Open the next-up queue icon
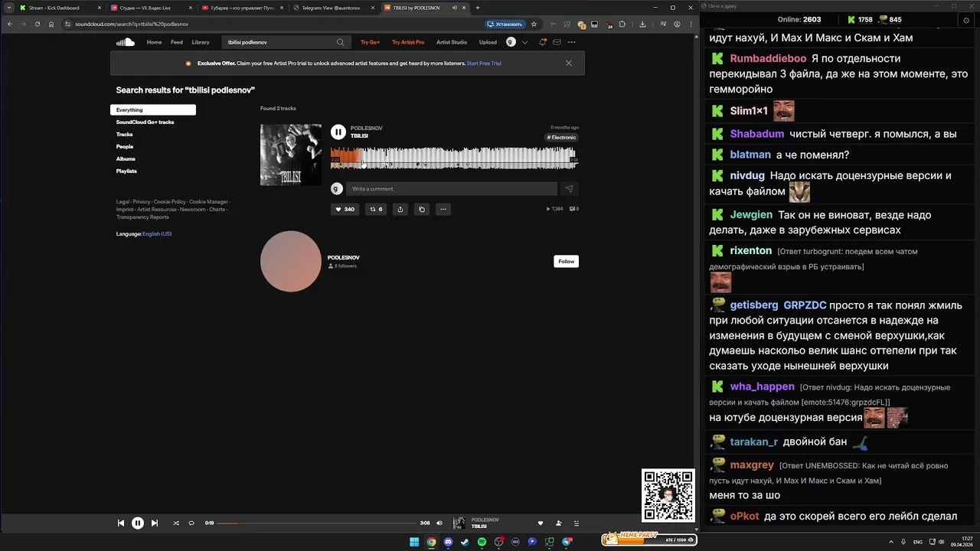 tap(577, 523)
